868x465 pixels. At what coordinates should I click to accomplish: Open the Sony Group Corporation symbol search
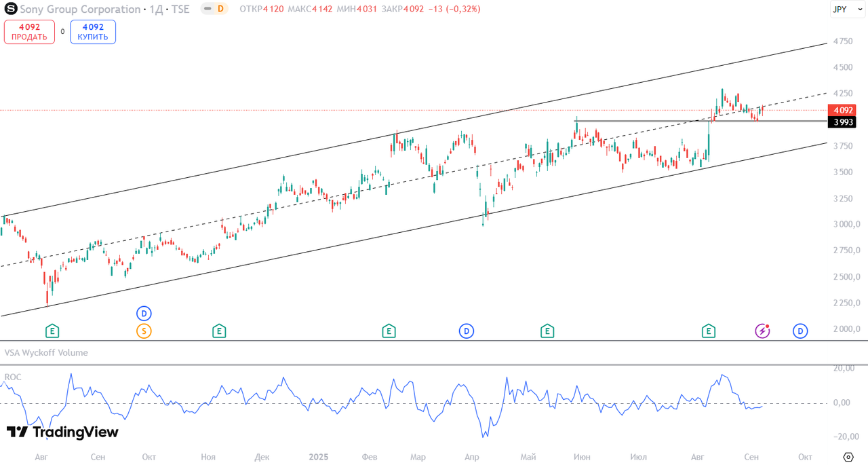point(80,10)
